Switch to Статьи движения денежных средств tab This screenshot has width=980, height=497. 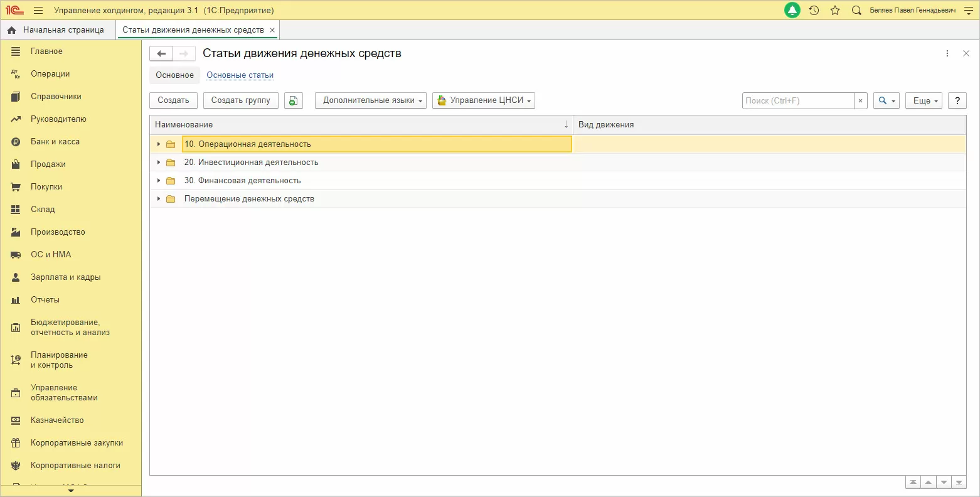click(193, 30)
